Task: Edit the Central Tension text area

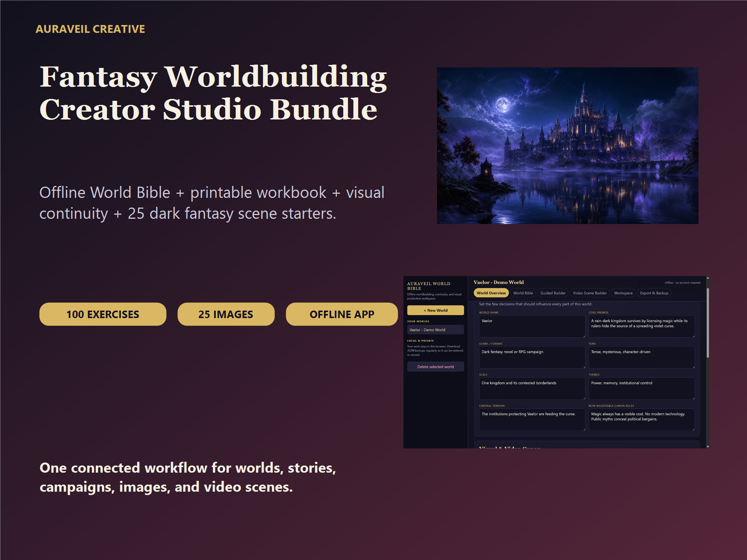Action: [532, 419]
